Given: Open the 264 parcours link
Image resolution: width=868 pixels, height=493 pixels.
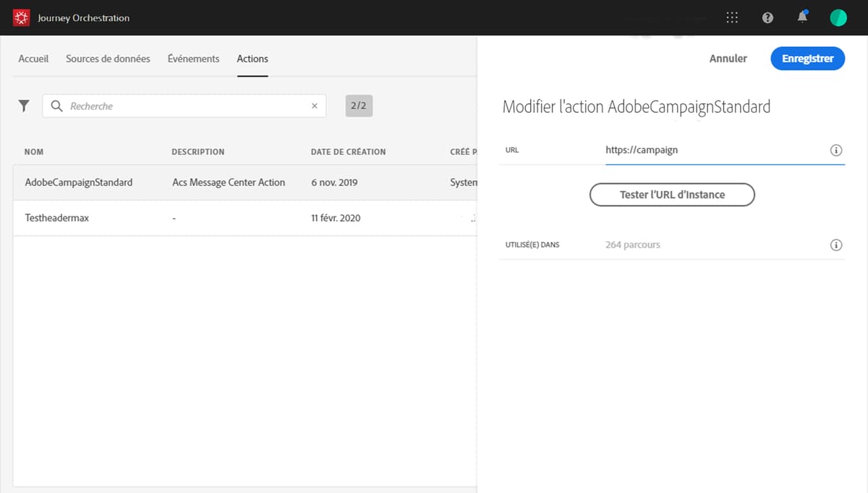Looking at the screenshot, I should [632, 245].
